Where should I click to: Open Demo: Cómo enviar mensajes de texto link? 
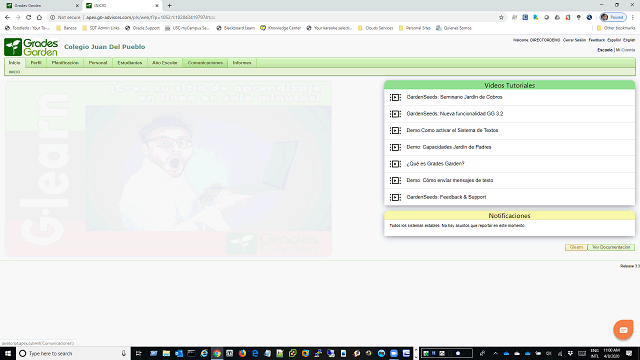point(450,180)
